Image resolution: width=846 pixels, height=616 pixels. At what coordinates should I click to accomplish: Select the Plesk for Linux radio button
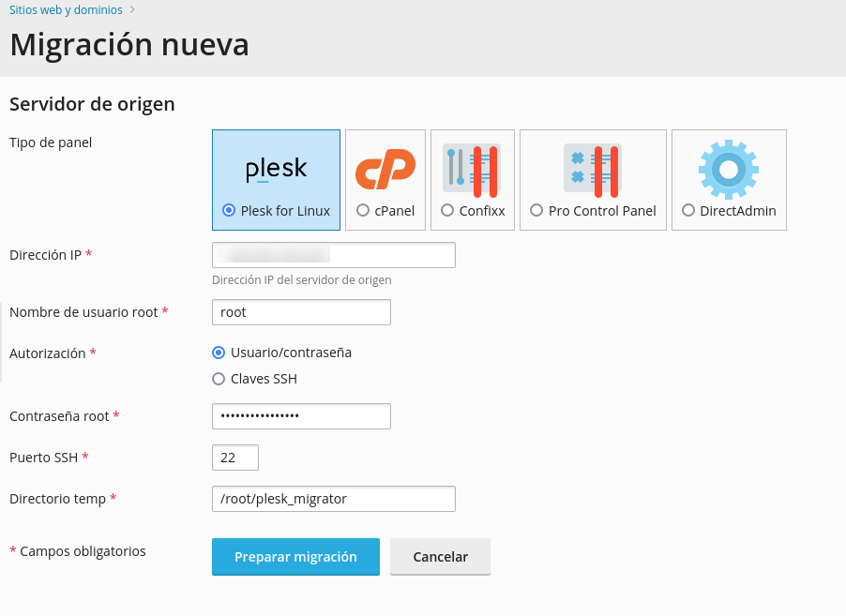229,210
